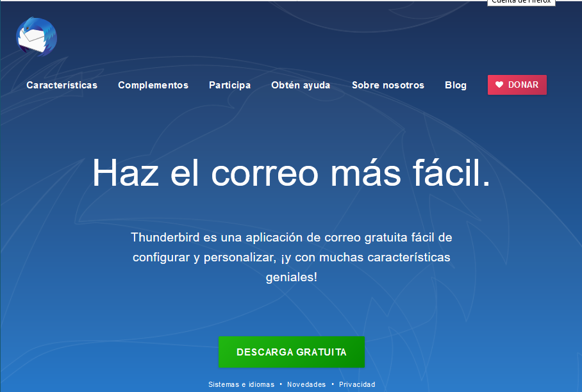
Task: Go to the Participa section
Action: 229,85
